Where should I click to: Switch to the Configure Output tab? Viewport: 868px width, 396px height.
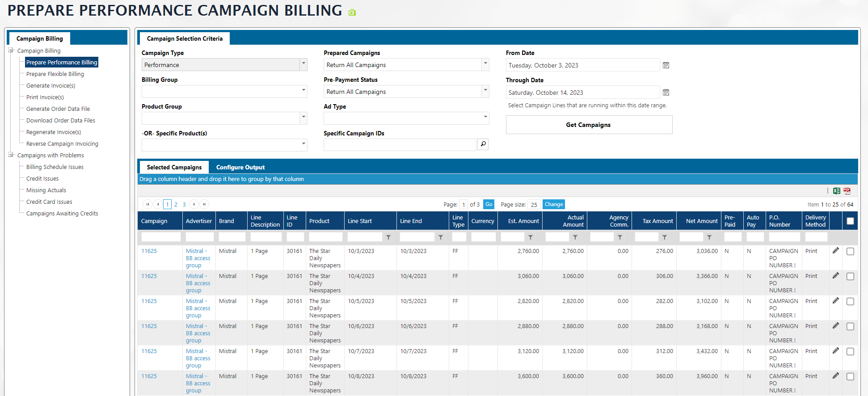pyautogui.click(x=240, y=167)
